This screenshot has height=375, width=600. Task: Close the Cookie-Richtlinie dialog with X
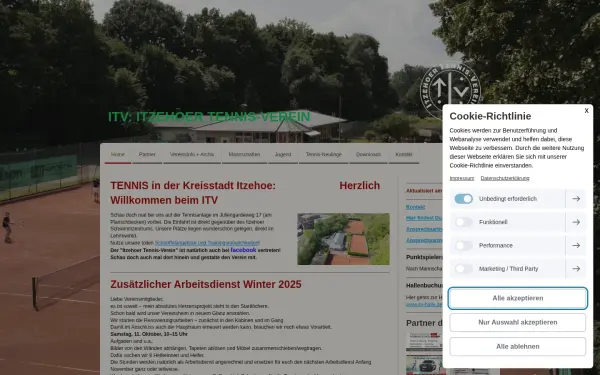(586, 111)
